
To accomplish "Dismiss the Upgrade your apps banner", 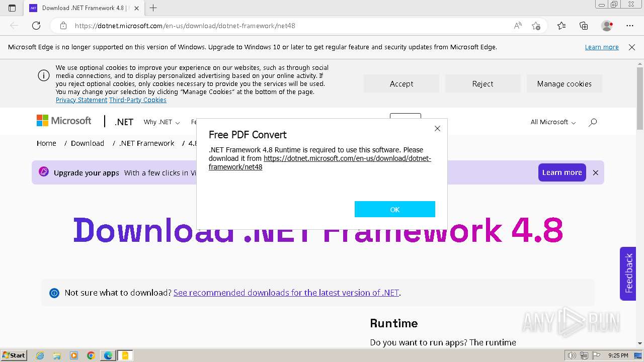I will point(596,172).
